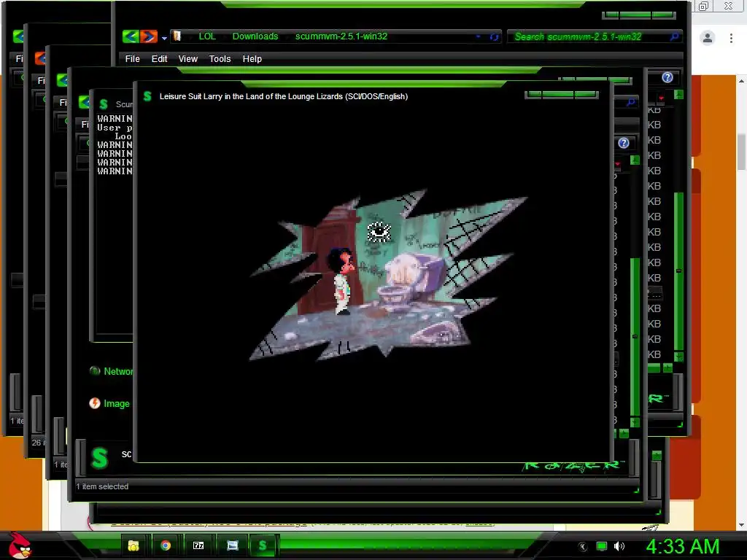Click the folder icon in the address bar
747x560 pixels.
[x=177, y=36]
